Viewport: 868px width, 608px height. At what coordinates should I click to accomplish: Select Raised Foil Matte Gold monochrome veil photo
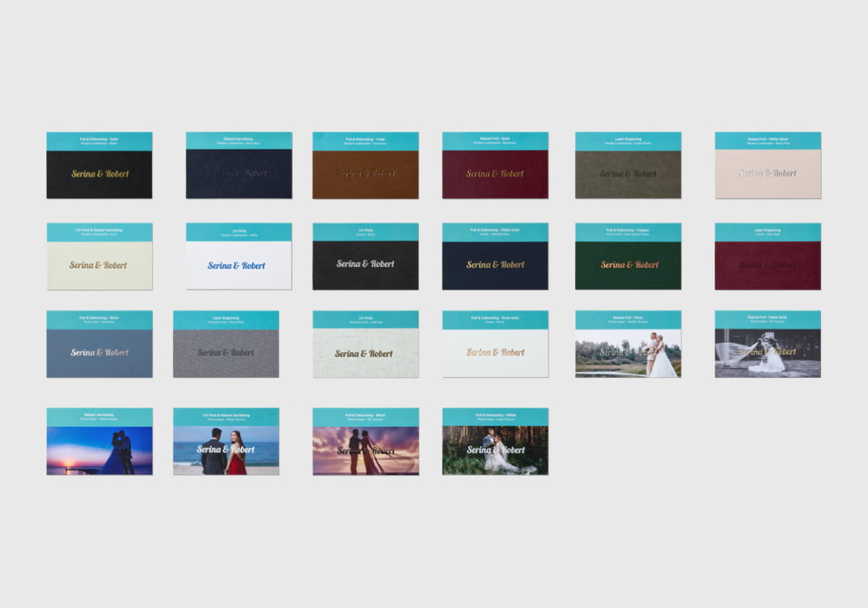[x=767, y=344]
